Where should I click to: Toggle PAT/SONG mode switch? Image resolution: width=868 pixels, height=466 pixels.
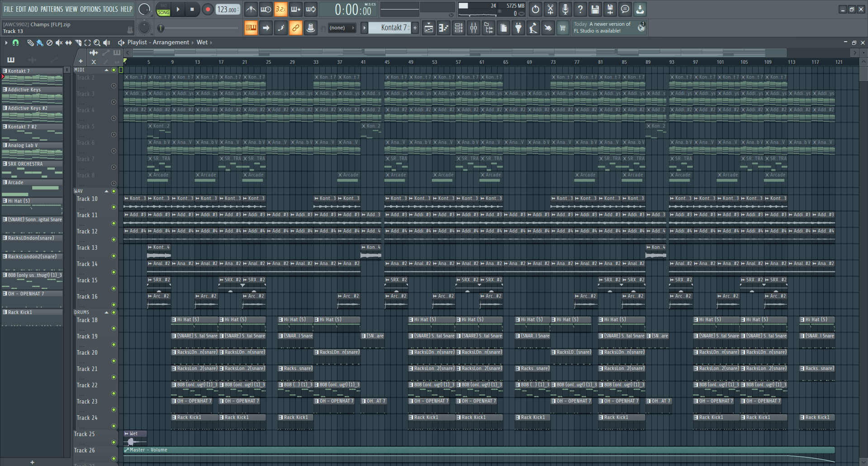163,9
